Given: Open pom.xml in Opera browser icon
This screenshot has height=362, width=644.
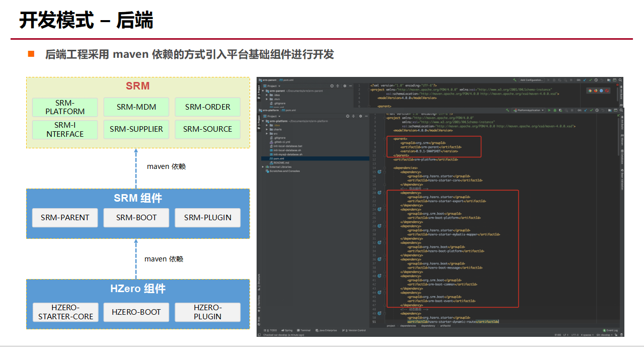Looking at the screenshot, I should (607, 90).
